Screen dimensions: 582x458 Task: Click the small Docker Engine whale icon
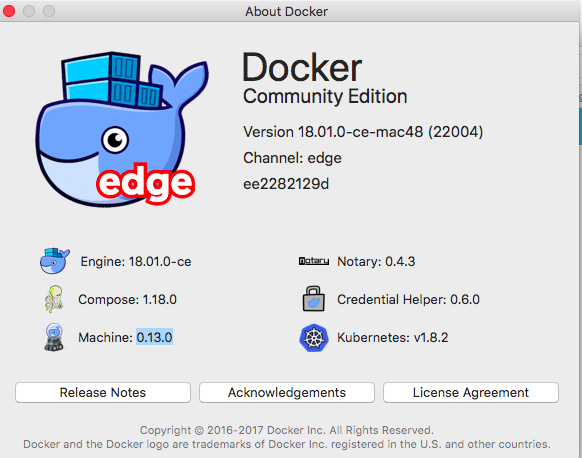point(55,261)
